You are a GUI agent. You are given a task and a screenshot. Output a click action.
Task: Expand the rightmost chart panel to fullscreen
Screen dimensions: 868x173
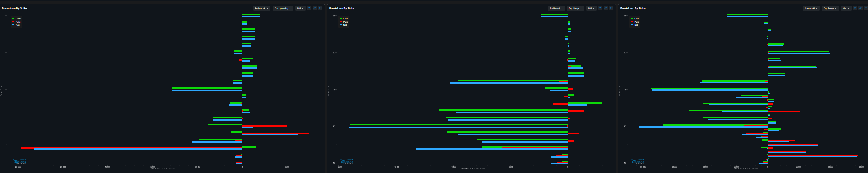(x=866, y=8)
